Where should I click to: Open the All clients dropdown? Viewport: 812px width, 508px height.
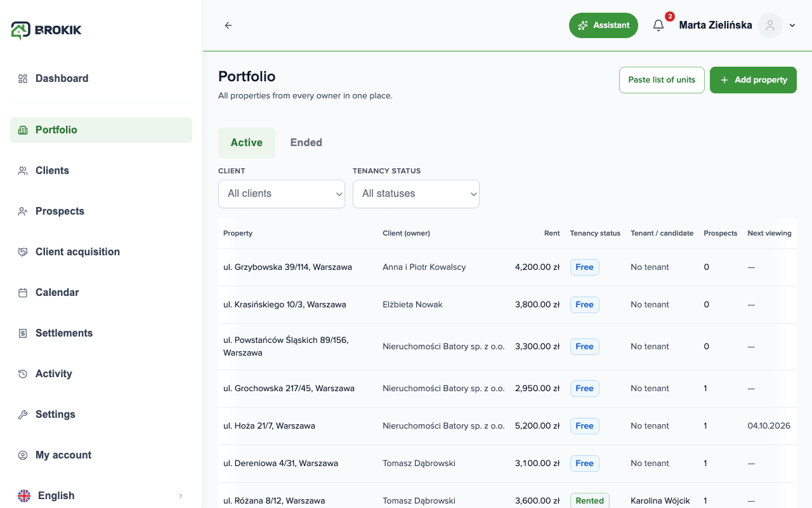click(x=282, y=194)
